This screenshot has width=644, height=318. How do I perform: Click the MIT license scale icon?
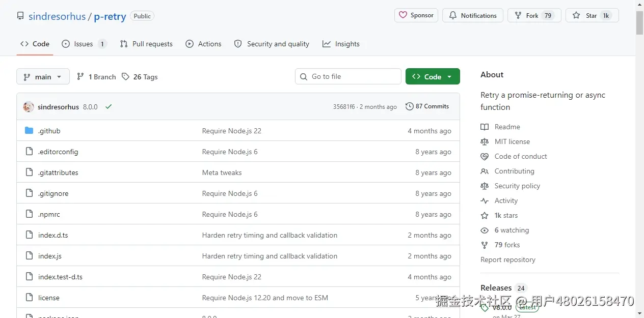coord(485,141)
